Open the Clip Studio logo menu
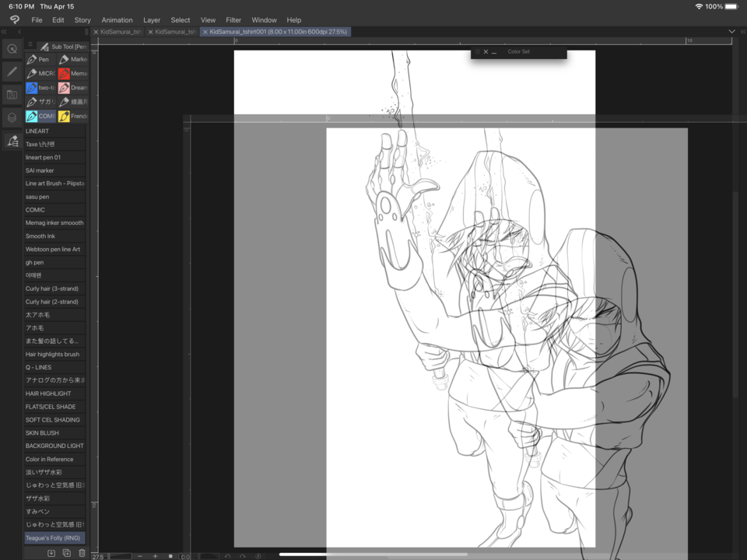 [15, 19]
